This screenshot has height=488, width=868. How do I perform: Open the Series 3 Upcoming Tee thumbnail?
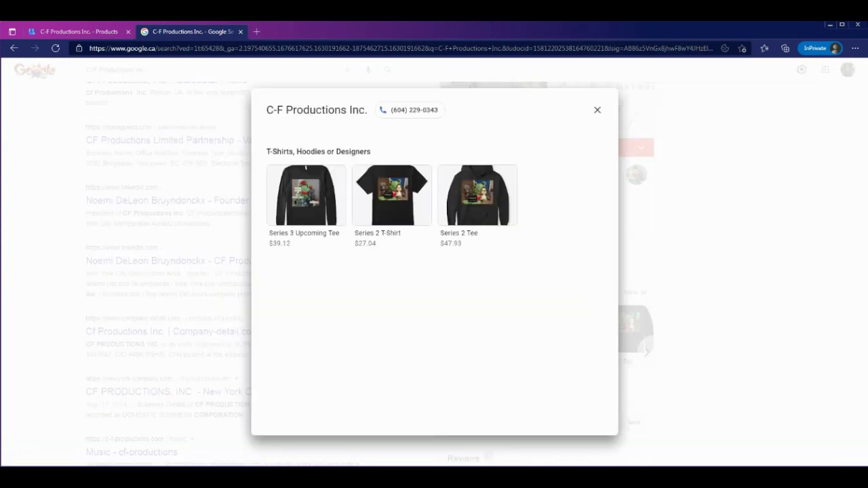point(306,195)
